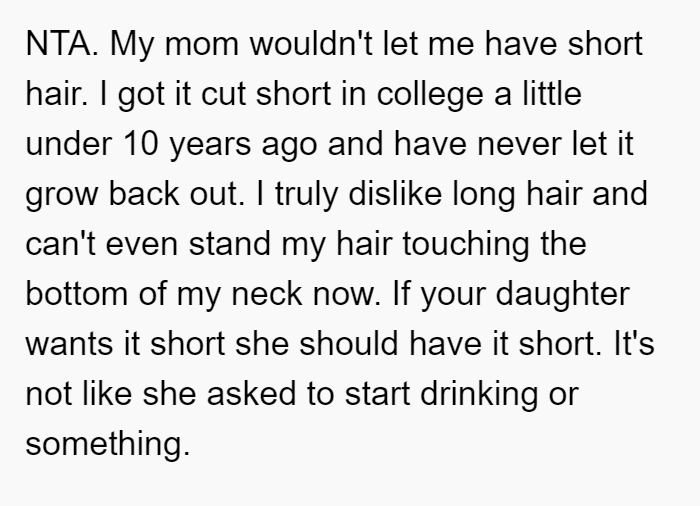The image size is (700, 506).
Task: Click the word "wouldn't" in the first line
Action: click(x=311, y=44)
